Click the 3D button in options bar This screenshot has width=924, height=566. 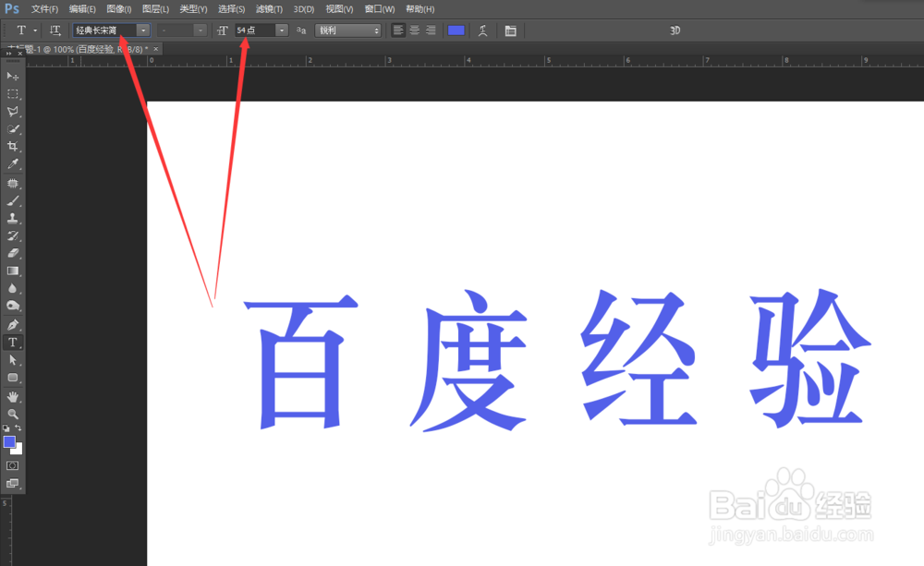(675, 30)
